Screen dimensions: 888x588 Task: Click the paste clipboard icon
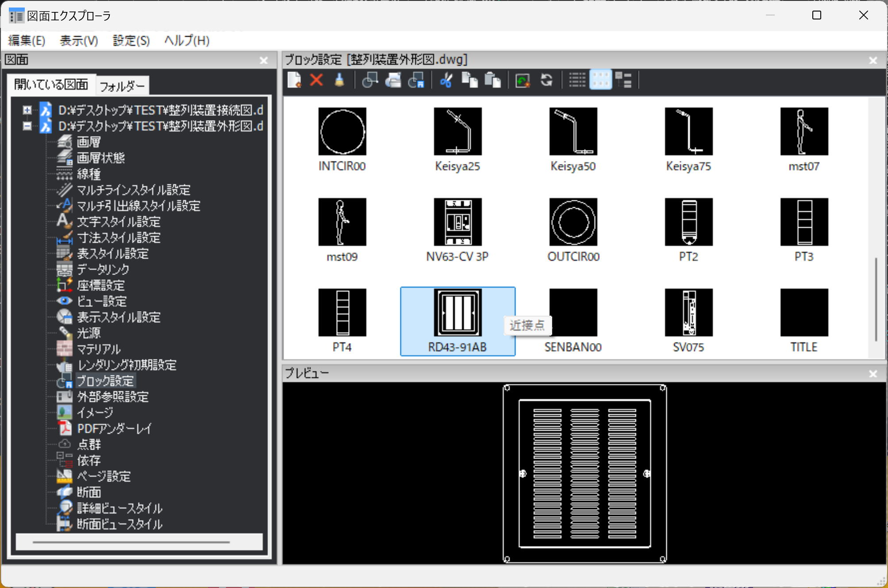492,80
